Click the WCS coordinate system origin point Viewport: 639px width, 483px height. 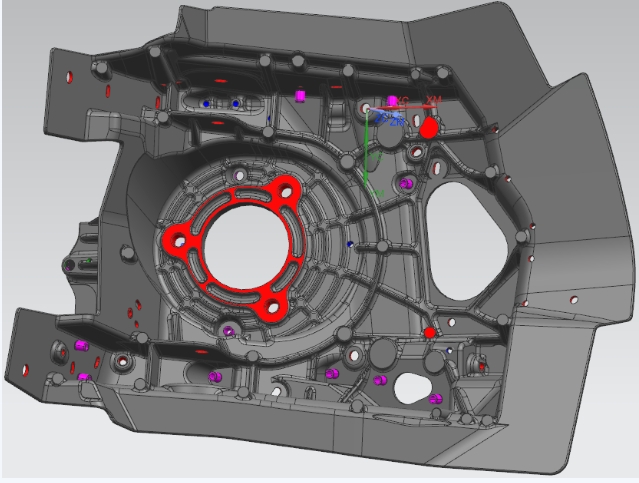click(369, 108)
